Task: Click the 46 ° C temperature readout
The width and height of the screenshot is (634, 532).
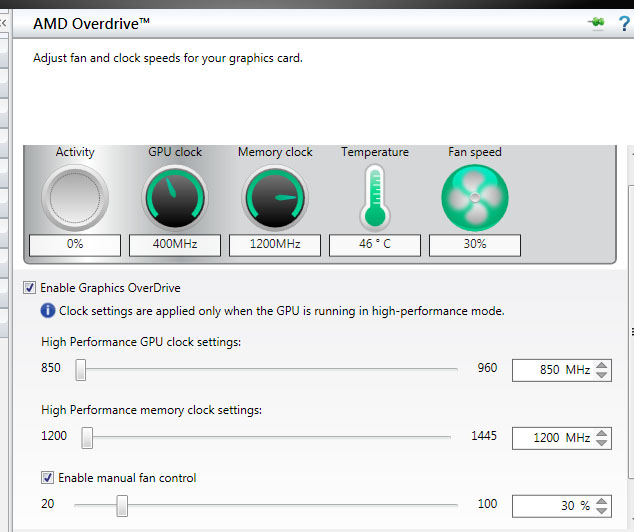Action: 375,245
